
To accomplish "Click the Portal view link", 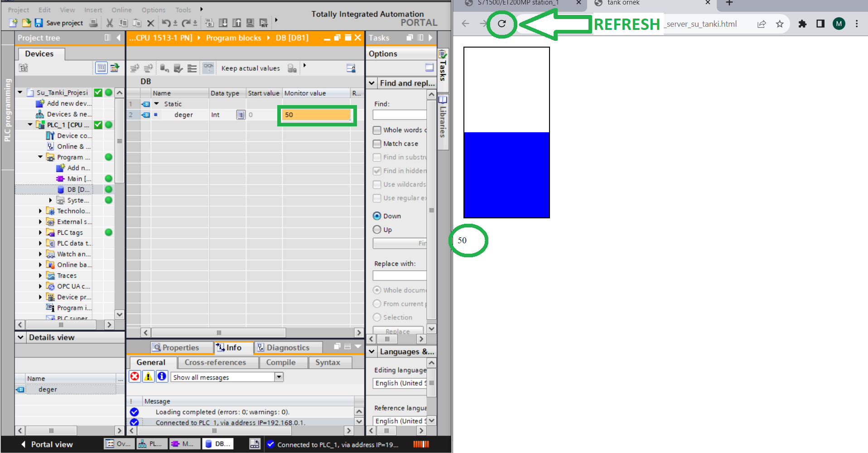I will pyautogui.click(x=47, y=444).
